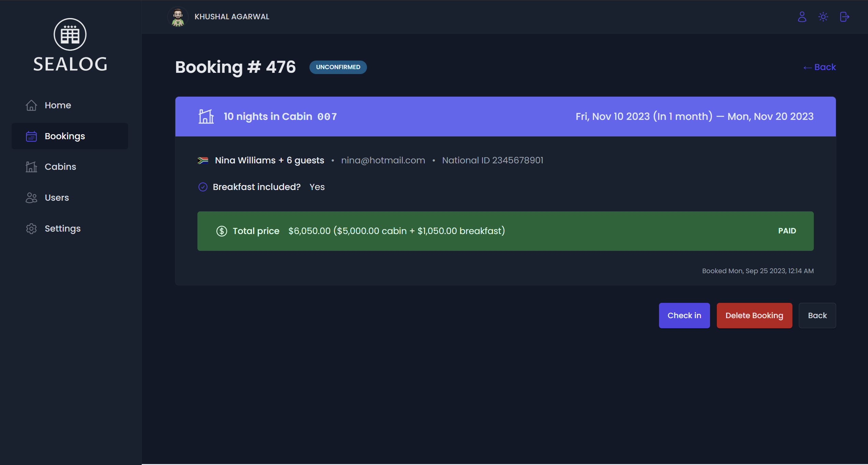This screenshot has height=465, width=868.
Task: Click the Cabins building icon in sidebar
Action: (x=31, y=167)
